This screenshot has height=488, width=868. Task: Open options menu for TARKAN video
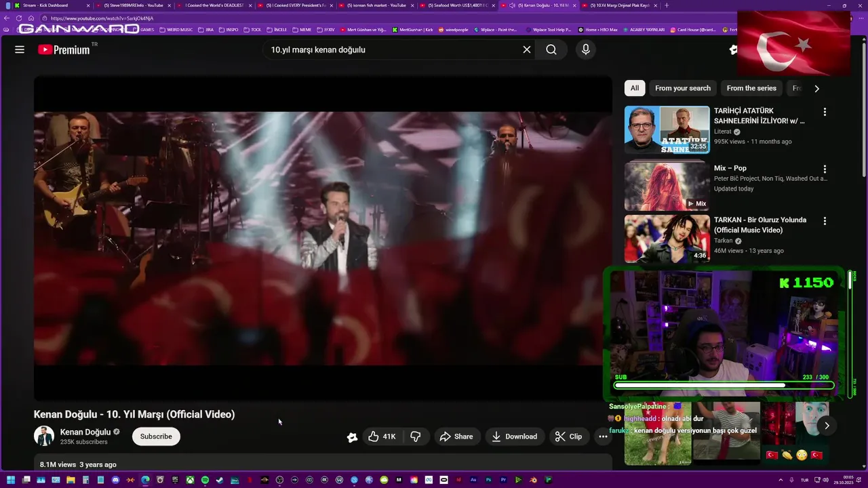(825, 221)
